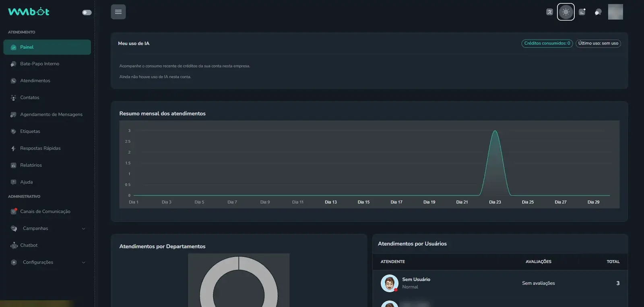Viewport: 644px width, 307px height.
Task: Click the Bate-Papo Interno chat icon
Action: click(x=13, y=64)
